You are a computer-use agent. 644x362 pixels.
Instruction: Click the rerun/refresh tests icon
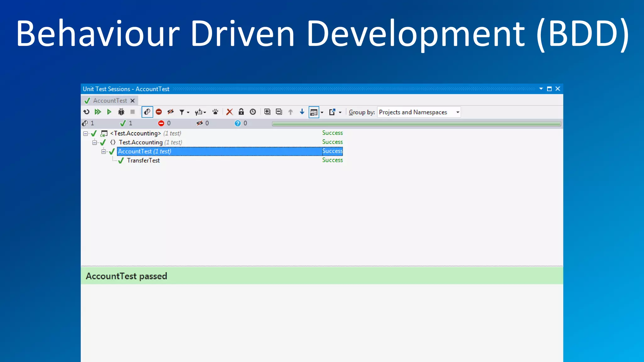tap(86, 112)
